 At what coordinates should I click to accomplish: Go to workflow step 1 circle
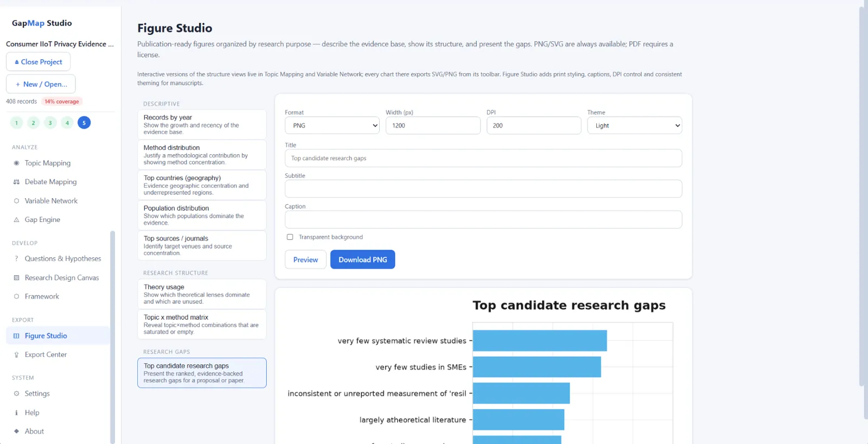[x=16, y=123]
